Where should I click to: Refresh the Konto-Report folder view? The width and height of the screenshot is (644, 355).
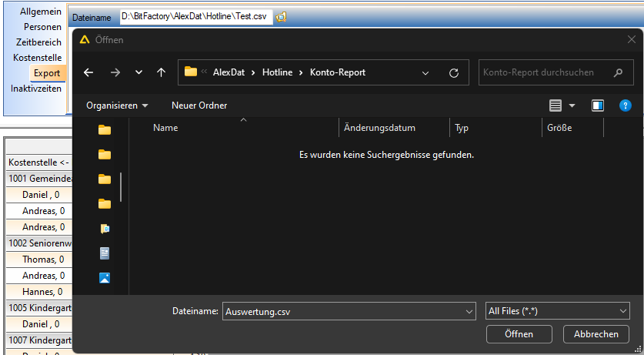[454, 72]
